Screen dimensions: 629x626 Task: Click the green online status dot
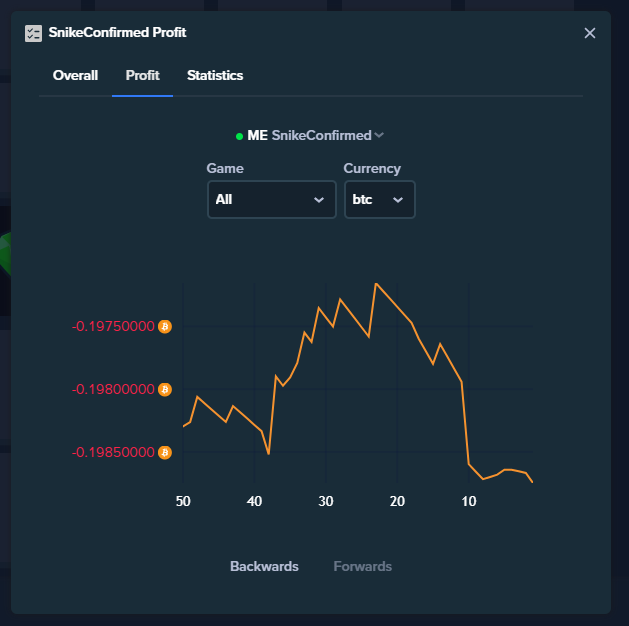coord(239,137)
